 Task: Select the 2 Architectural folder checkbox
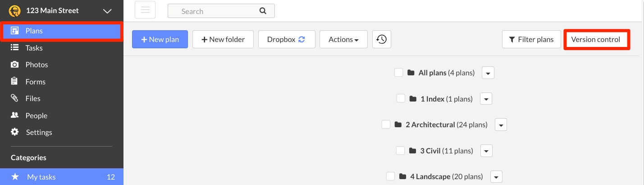[386, 125]
